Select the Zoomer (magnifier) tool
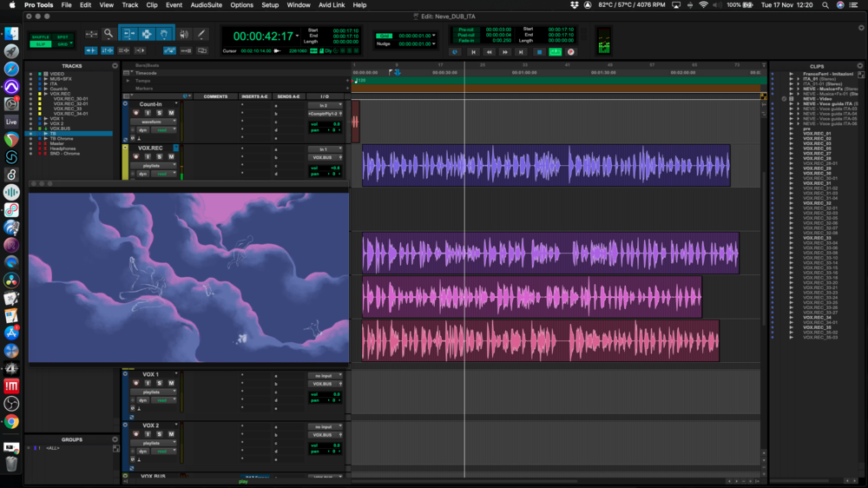This screenshot has width=868, height=488. pyautogui.click(x=108, y=34)
